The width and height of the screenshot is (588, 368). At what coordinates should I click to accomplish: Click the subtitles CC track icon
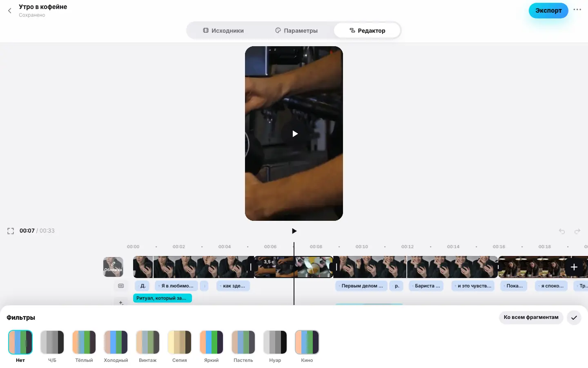[121, 286]
